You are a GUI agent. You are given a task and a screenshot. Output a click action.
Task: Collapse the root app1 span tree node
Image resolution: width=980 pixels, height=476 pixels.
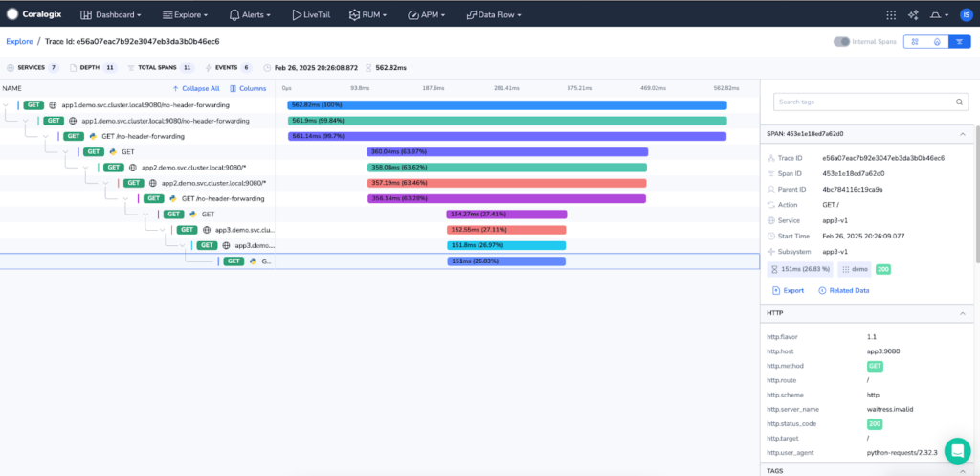pyautogui.click(x=8, y=104)
